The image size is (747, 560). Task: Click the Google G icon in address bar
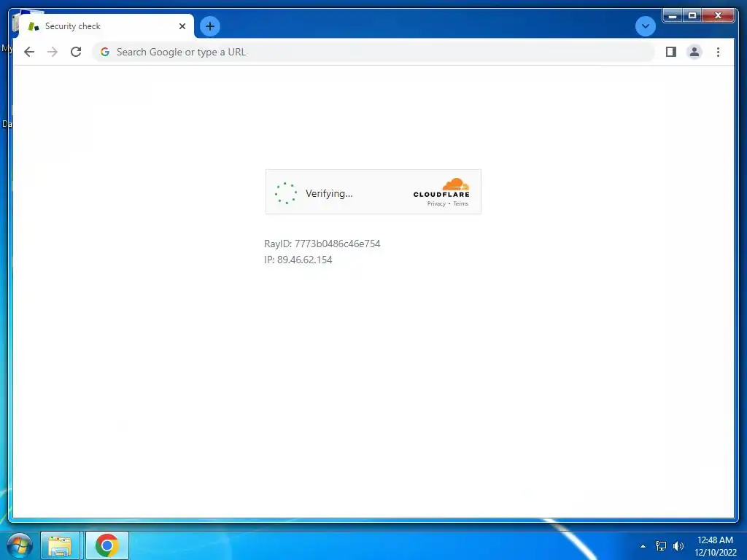105,52
